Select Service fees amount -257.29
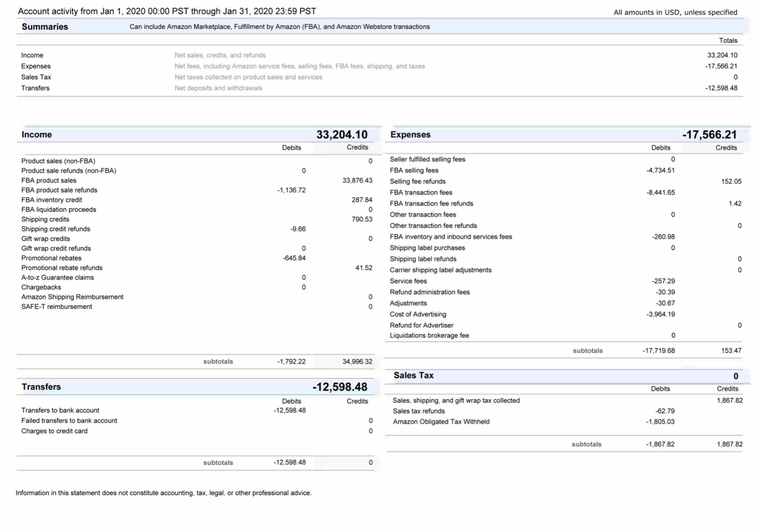Screen dimensions: 760x532 click(x=663, y=281)
